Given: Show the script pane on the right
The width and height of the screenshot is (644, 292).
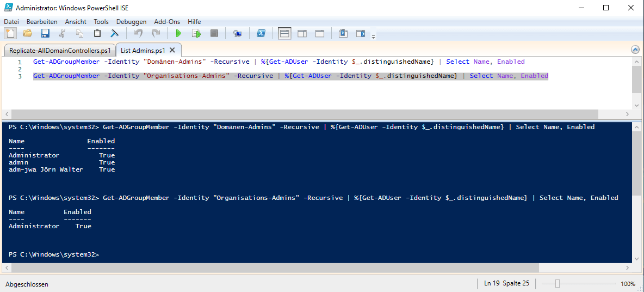Looking at the screenshot, I should [302, 34].
